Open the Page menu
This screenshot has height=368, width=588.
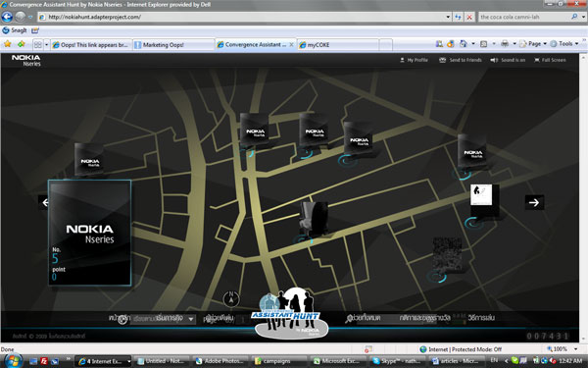click(x=533, y=44)
